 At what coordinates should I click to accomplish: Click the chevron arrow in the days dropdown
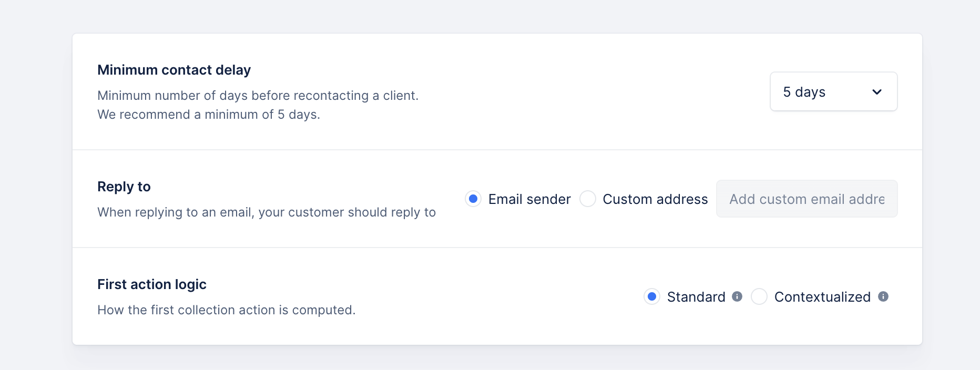click(x=876, y=92)
